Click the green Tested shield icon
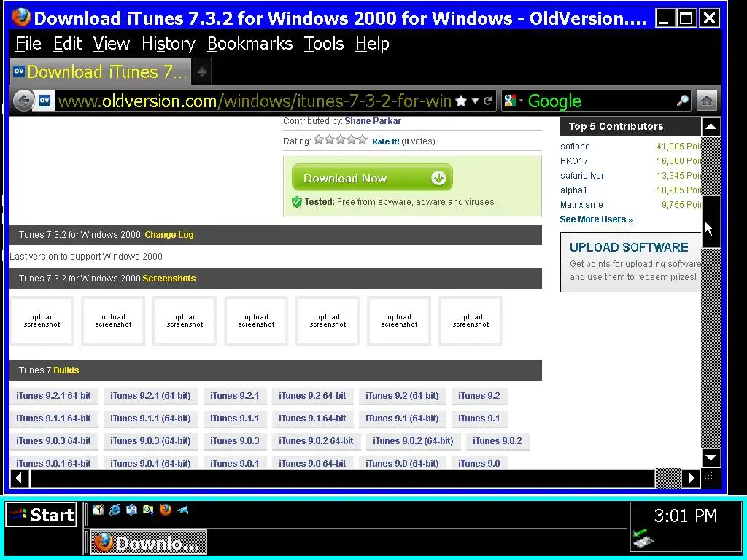The image size is (747, 560). [x=297, y=202]
